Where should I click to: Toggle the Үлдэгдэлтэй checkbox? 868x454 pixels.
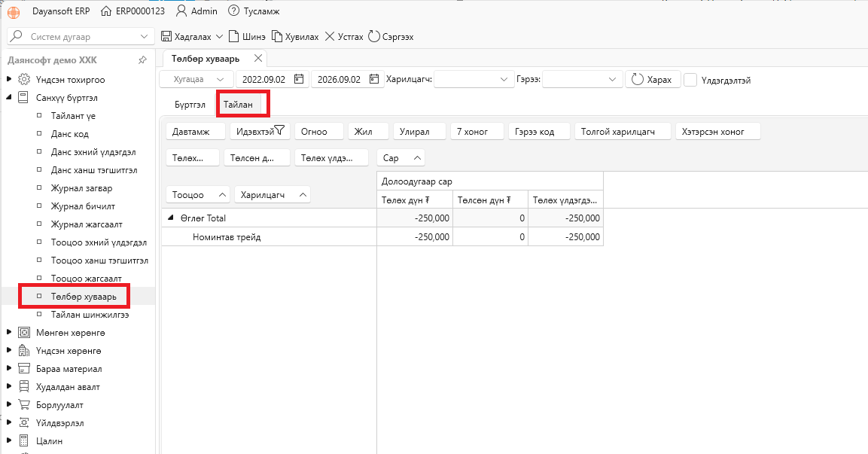(x=690, y=80)
